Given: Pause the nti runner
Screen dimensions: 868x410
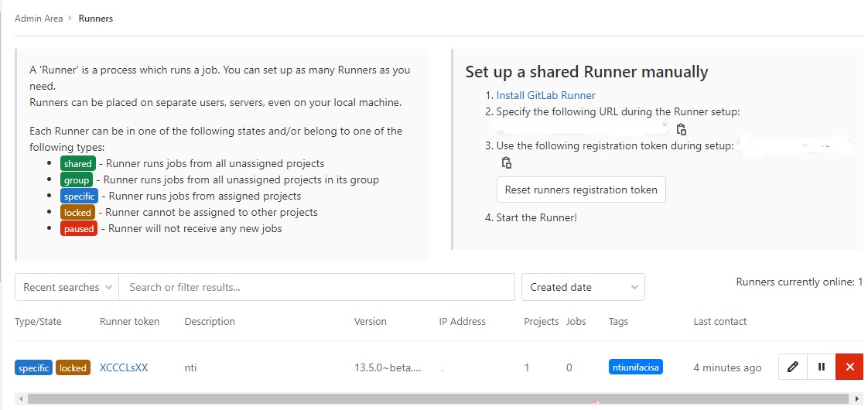Looking at the screenshot, I should click(822, 366).
